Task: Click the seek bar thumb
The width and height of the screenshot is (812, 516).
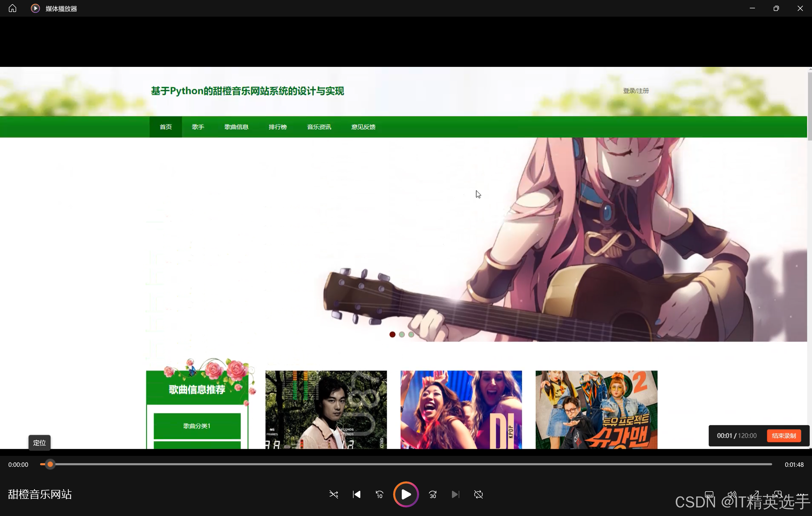Action: 50,464
